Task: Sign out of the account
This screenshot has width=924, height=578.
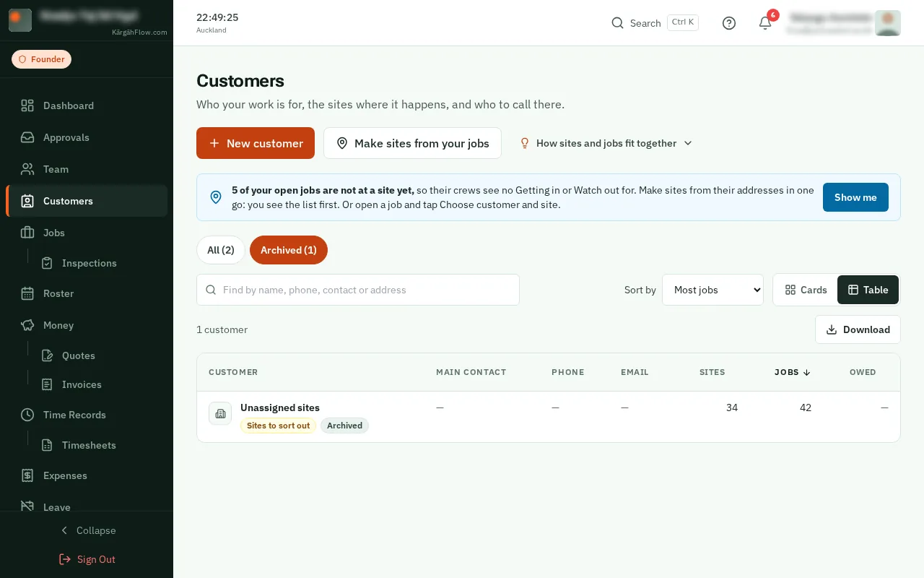Action: [x=87, y=559]
